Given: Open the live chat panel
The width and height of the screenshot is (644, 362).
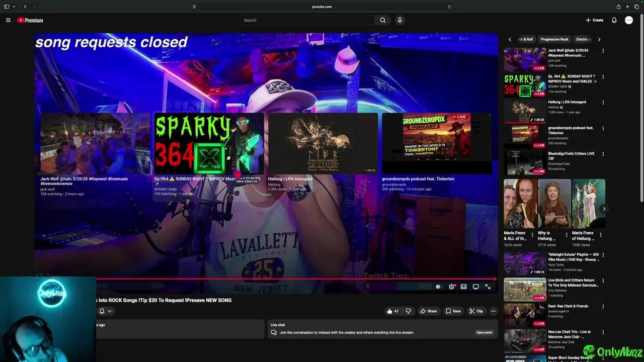Looking at the screenshot, I should tap(484, 332).
